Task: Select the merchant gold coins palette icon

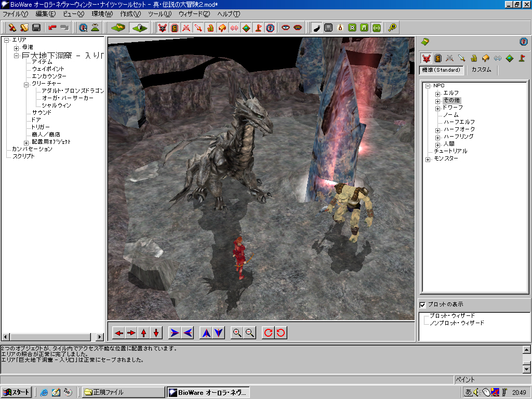Action: [x=473, y=58]
